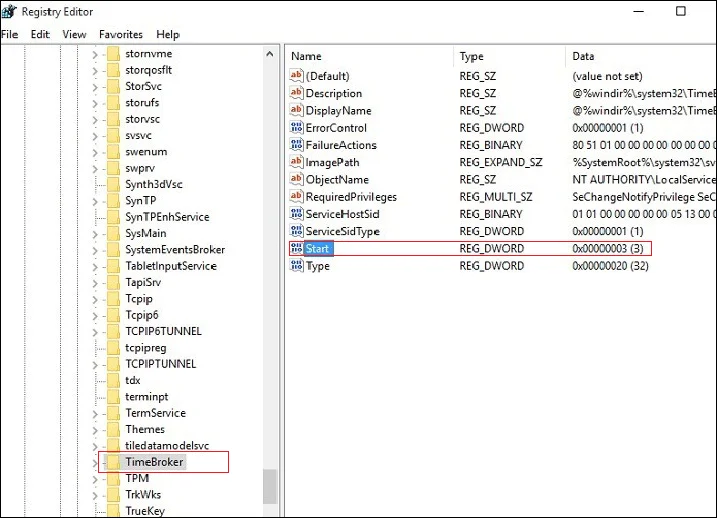
Task: Click the binary icon beside ServiceHostSid
Action: tap(296, 214)
